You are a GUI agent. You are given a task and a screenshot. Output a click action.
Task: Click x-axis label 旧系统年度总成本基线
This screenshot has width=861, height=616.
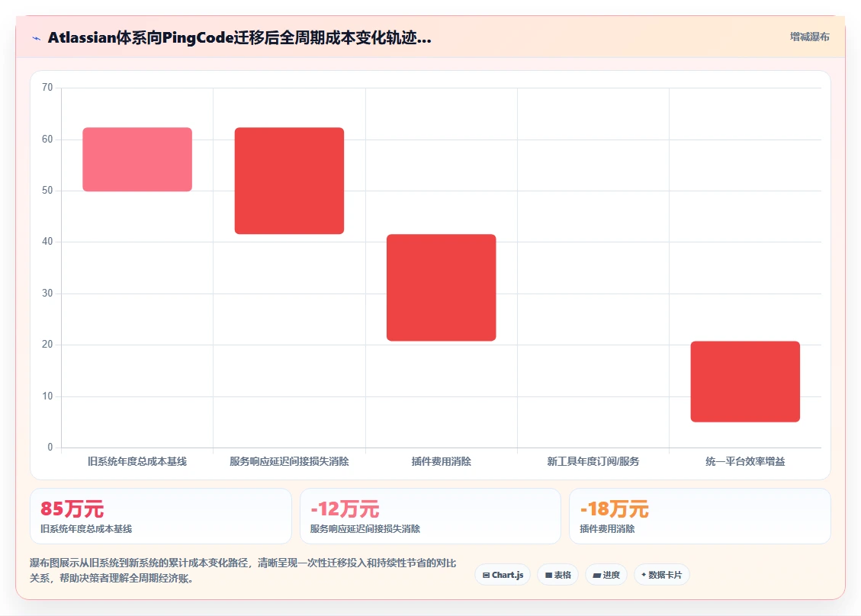[x=137, y=461]
